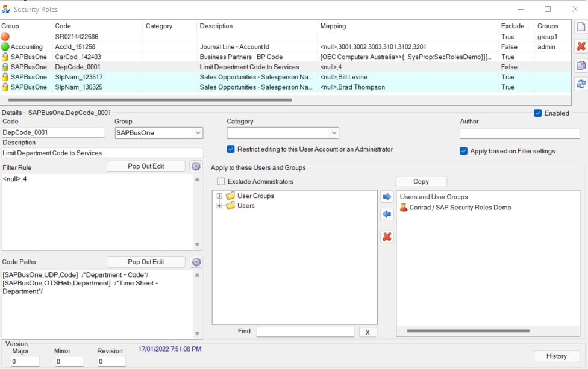Screen dimensions: 588x369
Task: Expand the Users tree node
Action: [x=219, y=206]
